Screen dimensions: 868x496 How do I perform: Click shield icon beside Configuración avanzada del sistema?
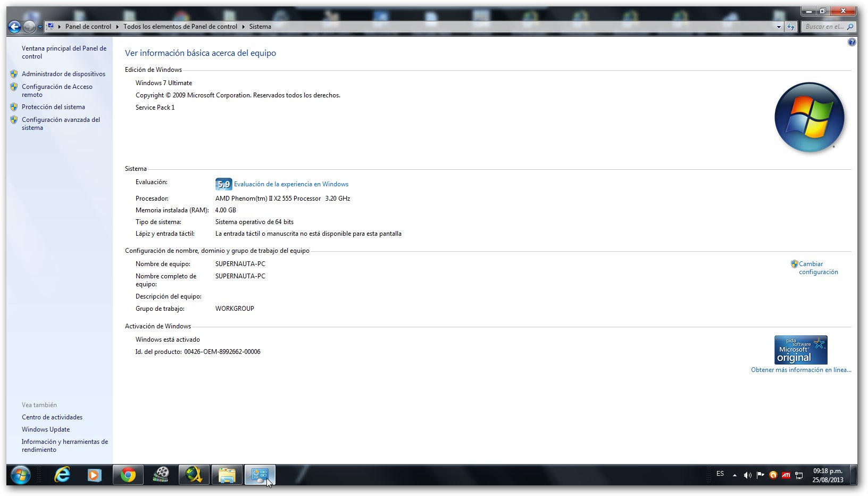coord(14,120)
